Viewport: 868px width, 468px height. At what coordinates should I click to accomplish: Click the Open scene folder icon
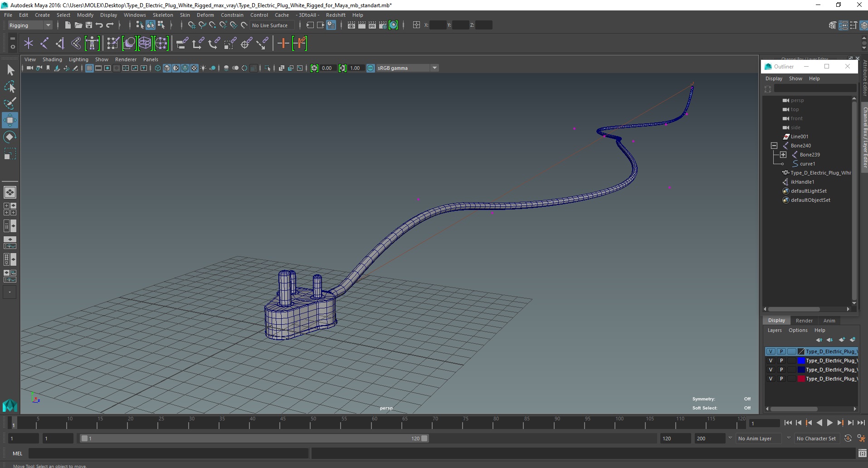coord(78,25)
